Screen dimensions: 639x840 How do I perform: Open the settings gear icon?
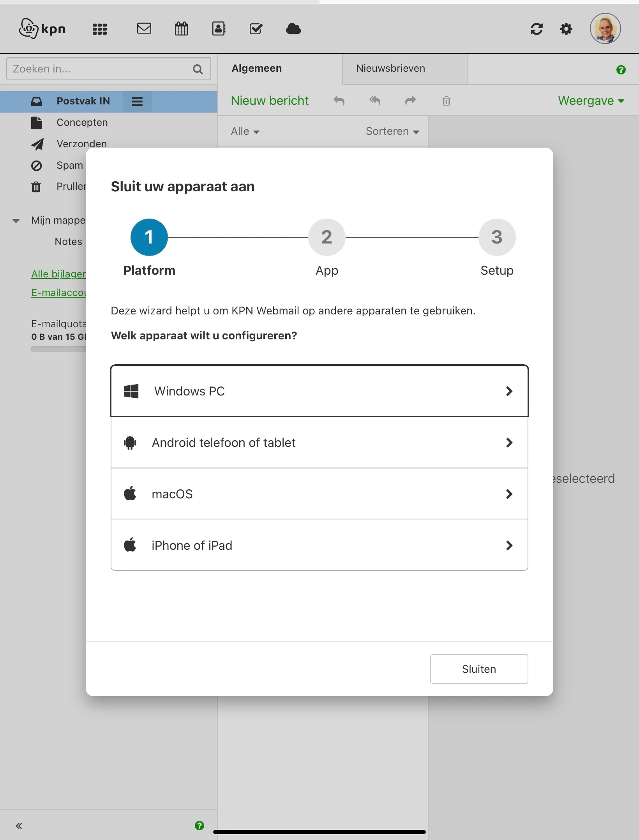tap(566, 29)
